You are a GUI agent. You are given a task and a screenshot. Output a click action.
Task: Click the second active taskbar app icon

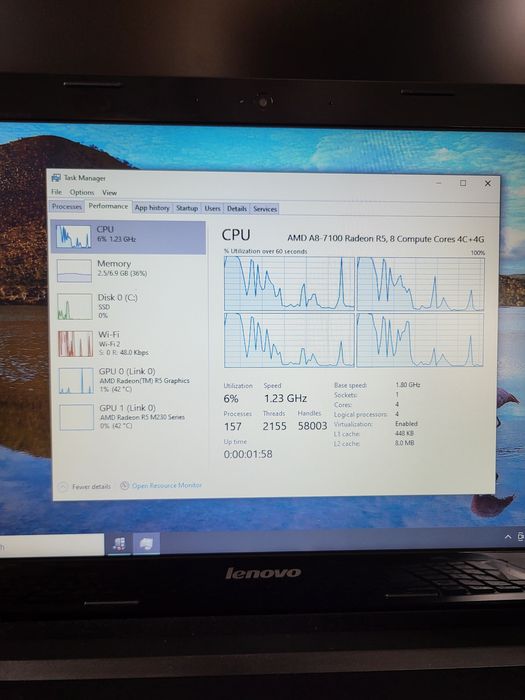click(x=146, y=544)
